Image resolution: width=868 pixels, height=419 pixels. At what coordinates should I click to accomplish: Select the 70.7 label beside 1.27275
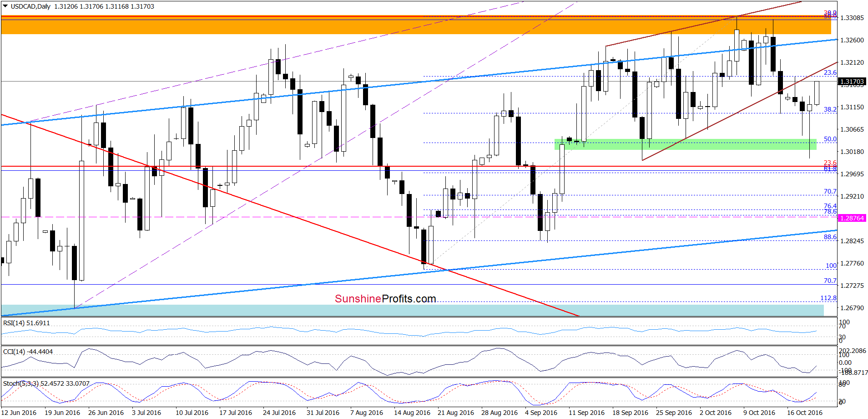pos(830,281)
